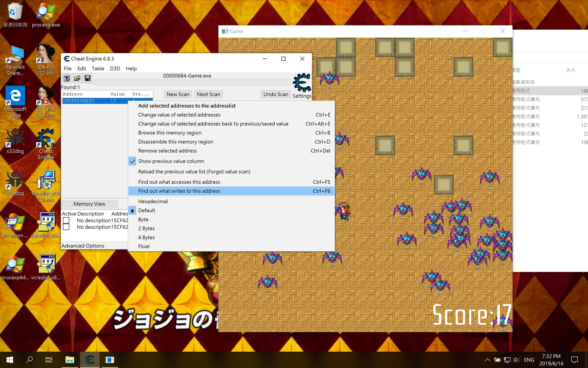Image resolution: width=588 pixels, height=368 pixels.
Task: Open taskbar search magnifier
Action: (29, 360)
